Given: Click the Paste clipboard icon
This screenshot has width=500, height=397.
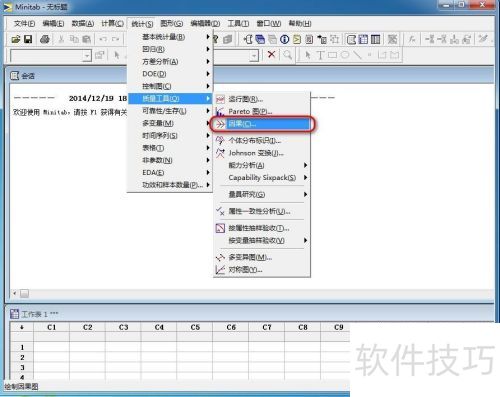Looking at the screenshot, I should pyautogui.click(x=86, y=39).
